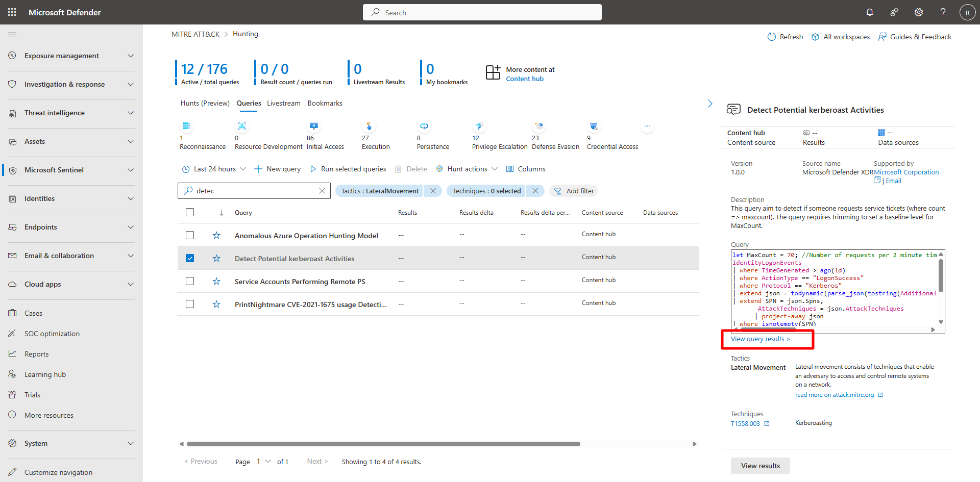The width and height of the screenshot is (980, 482).
Task: Toggle the select-all queries checkbox
Action: click(190, 212)
